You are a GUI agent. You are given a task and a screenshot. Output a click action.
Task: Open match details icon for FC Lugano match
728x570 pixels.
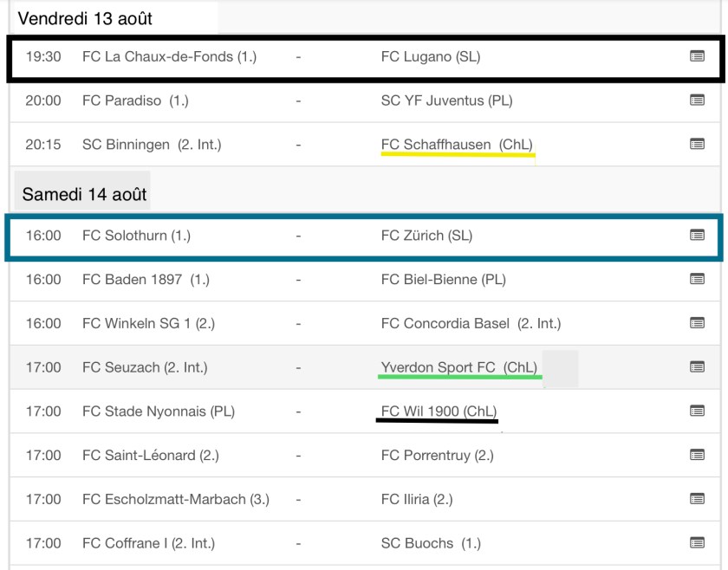697,56
